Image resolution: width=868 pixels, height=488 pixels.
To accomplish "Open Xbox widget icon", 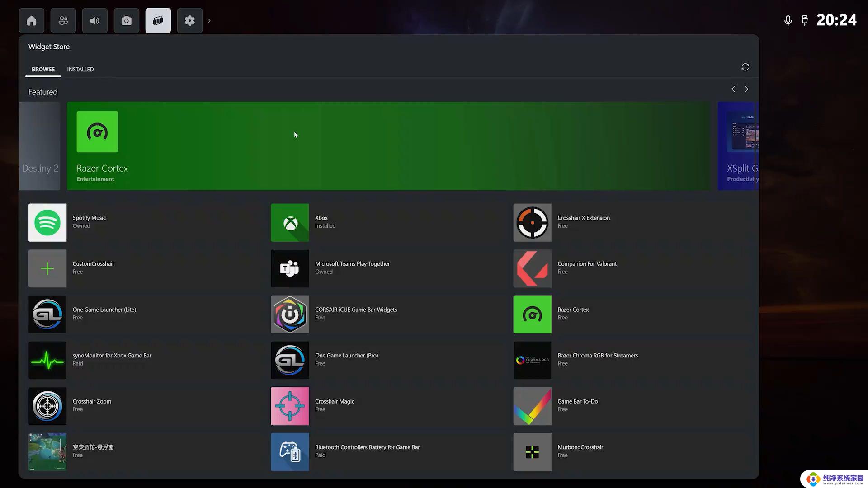I will [290, 222].
